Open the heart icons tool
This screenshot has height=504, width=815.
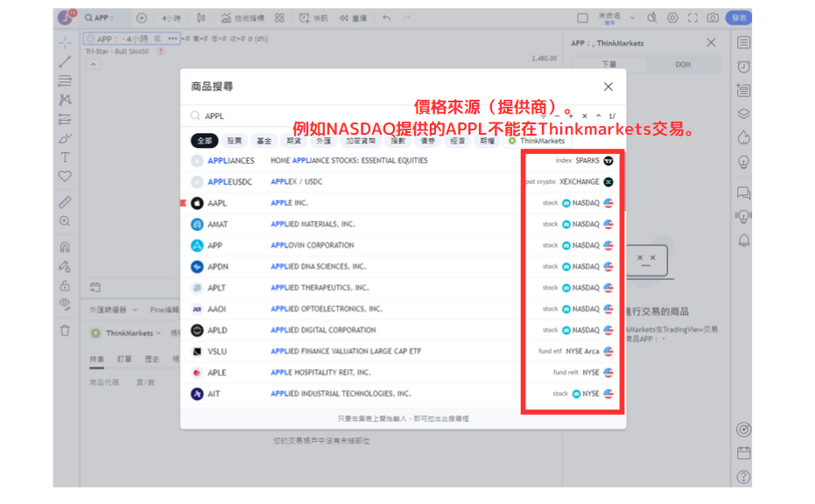[x=65, y=176]
